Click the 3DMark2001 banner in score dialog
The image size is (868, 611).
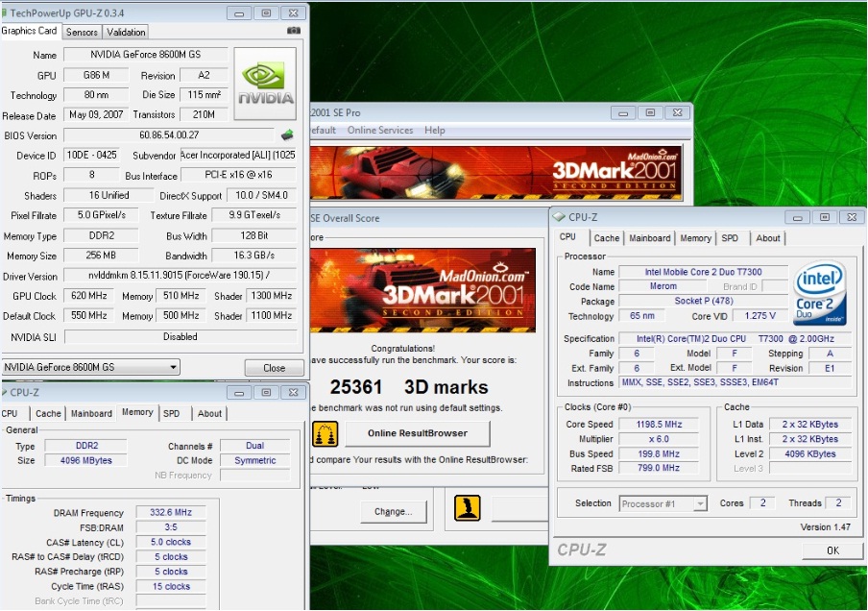pyautogui.click(x=422, y=290)
